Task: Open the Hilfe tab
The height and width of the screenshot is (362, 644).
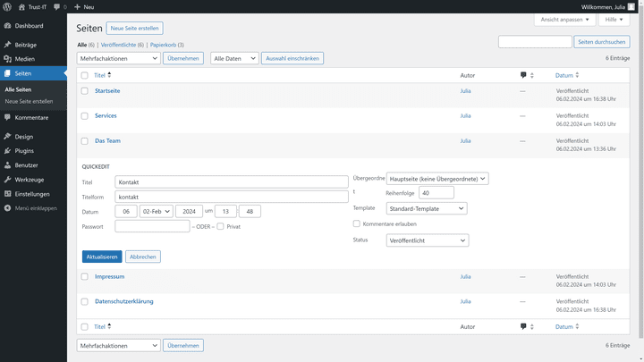Action: [614, 20]
